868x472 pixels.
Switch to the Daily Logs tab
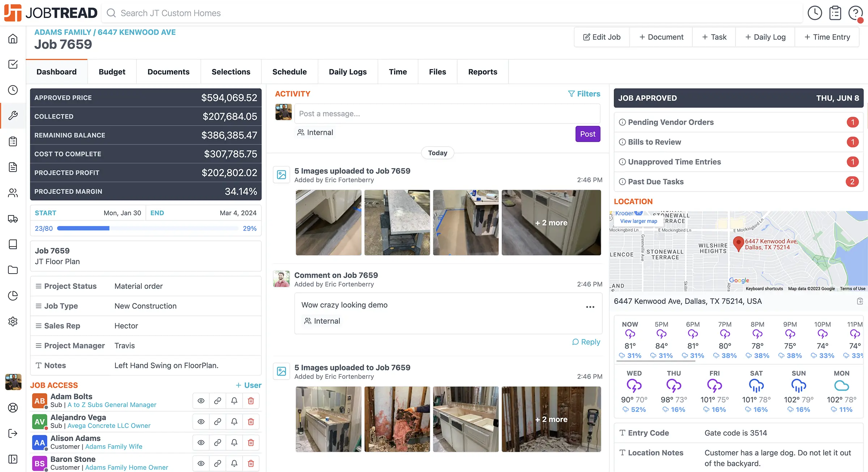348,72
